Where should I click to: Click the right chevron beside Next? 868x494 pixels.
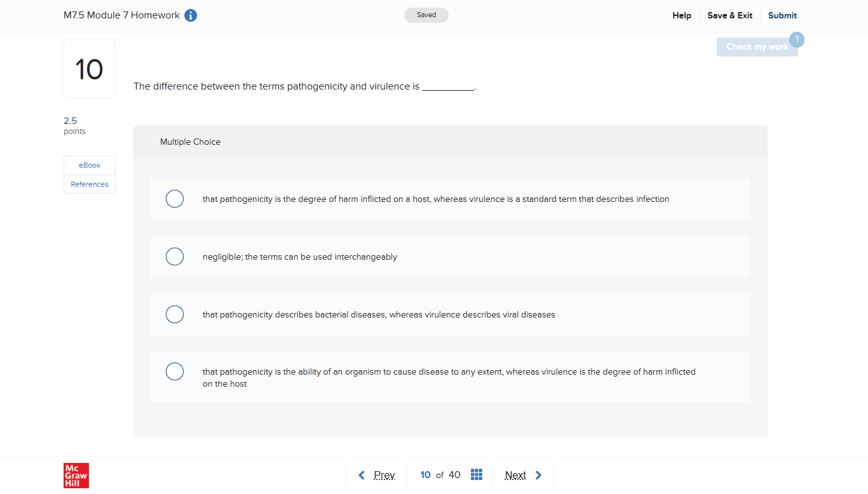pos(538,474)
